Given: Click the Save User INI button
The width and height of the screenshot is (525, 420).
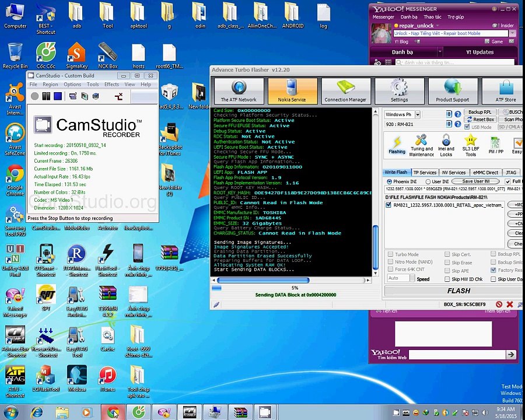Looking at the screenshot, I should (x=475, y=181).
